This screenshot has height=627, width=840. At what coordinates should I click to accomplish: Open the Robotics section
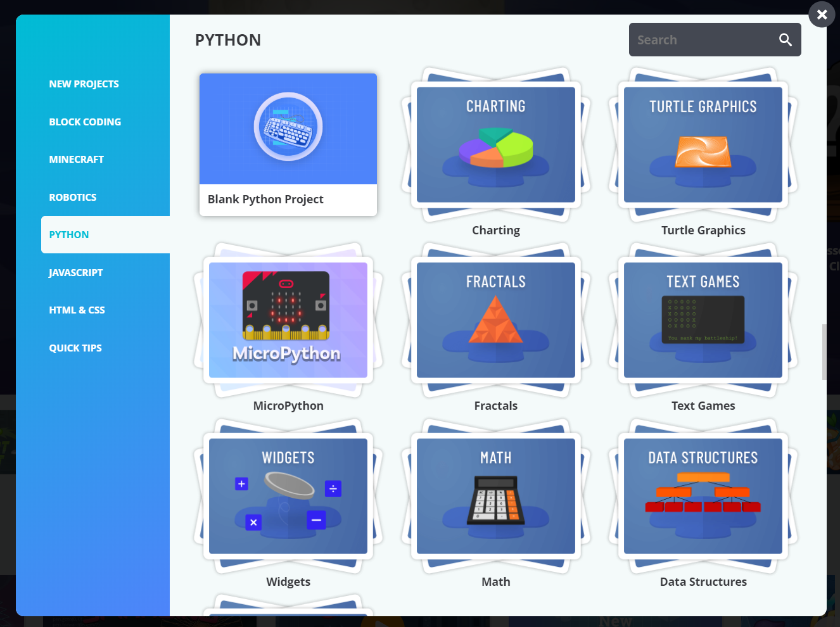(73, 197)
